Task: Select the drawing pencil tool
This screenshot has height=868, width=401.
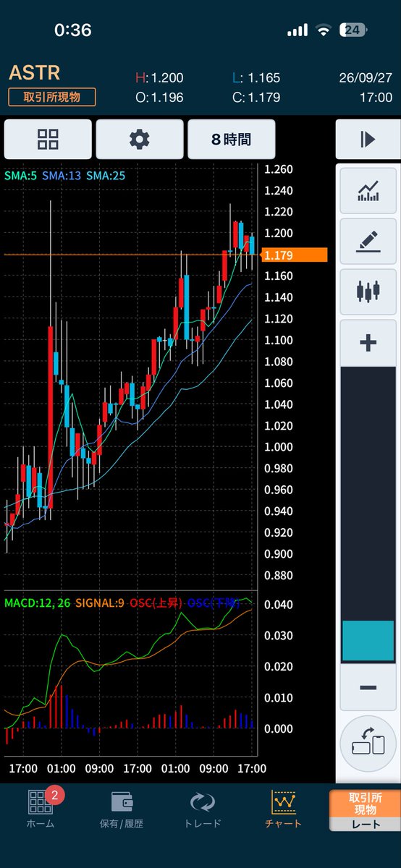Action: click(368, 242)
